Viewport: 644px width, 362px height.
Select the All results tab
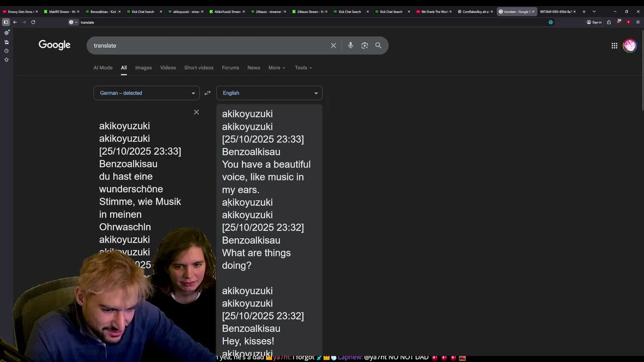click(x=124, y=68)
